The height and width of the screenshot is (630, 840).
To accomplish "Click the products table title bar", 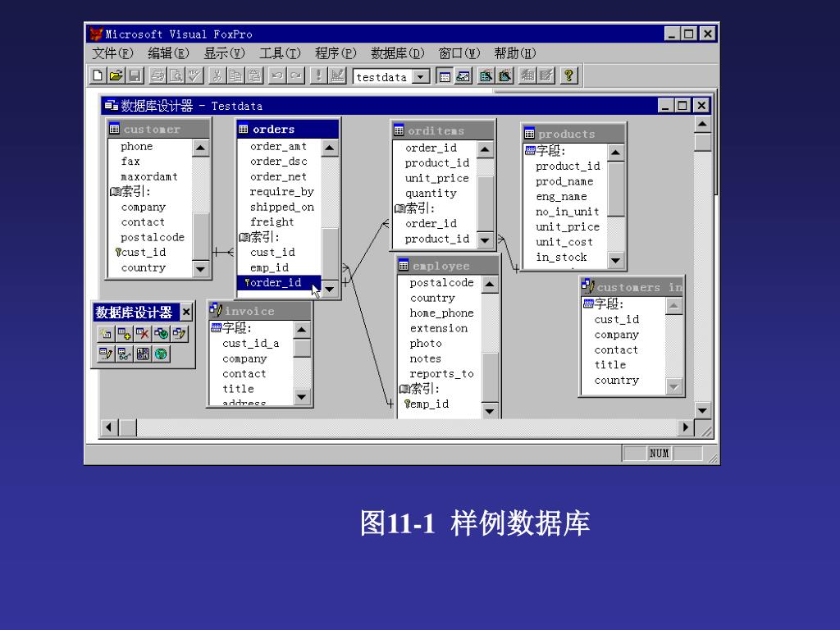I will (x=573, y=134).
